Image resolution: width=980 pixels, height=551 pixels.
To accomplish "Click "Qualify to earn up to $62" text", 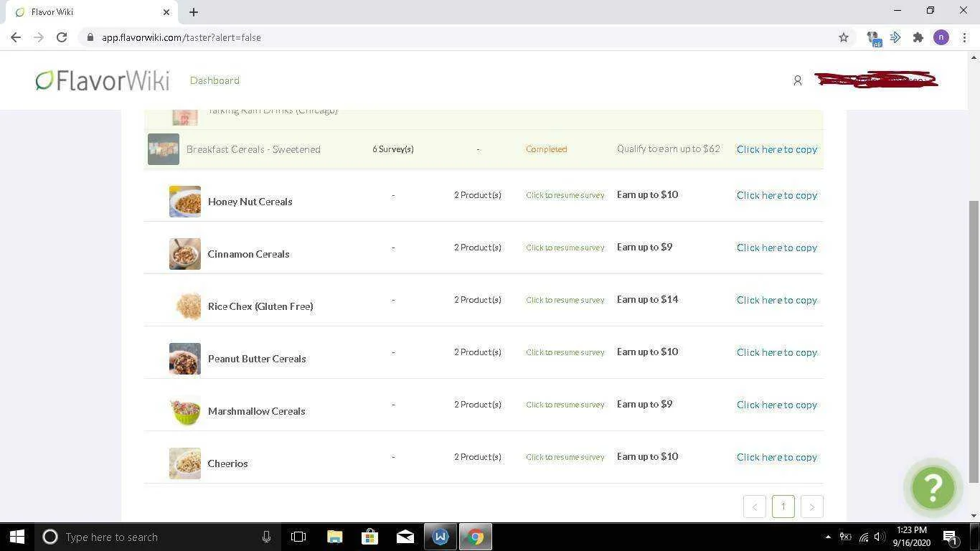I will point(669,149).
